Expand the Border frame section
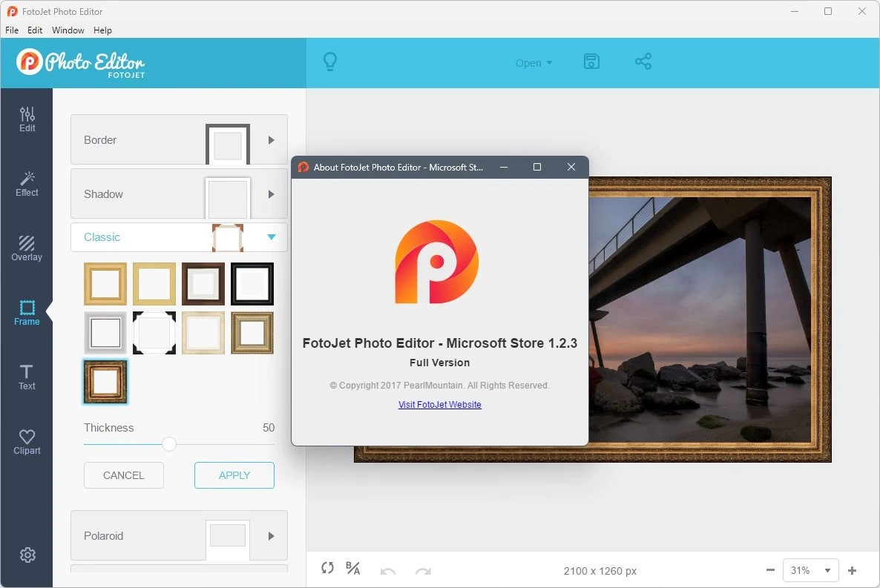The height and width of the screenshot is (588, 880). 179,139
